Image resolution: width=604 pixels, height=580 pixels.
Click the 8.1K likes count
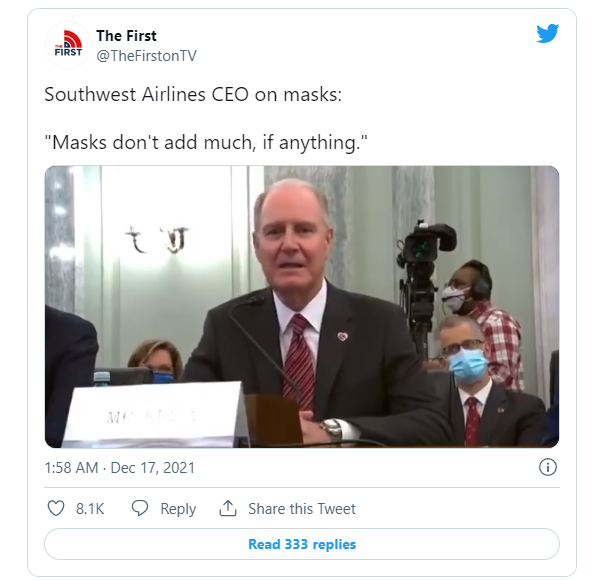90,509
